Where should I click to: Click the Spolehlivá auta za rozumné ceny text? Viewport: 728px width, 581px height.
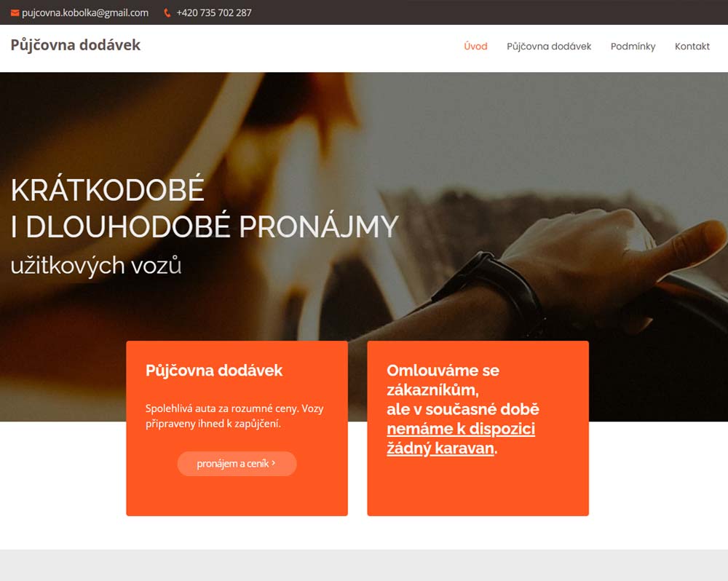(221, 408)
